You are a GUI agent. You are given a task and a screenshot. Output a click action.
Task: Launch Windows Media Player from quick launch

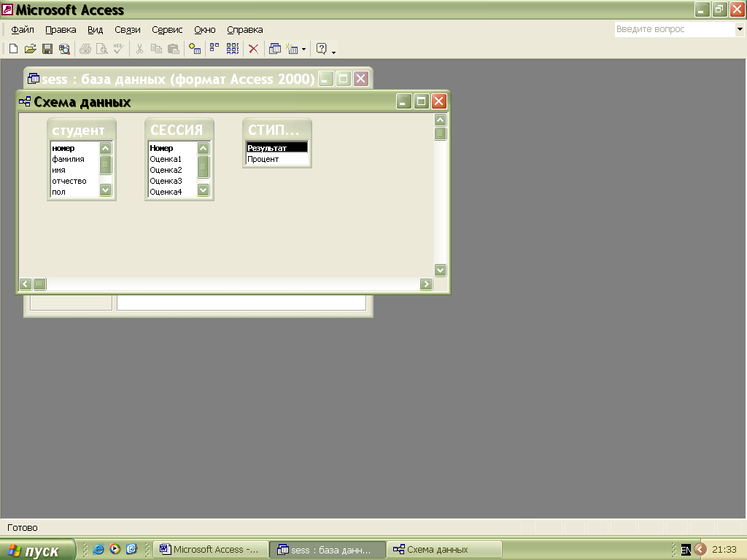click(115, 549)
